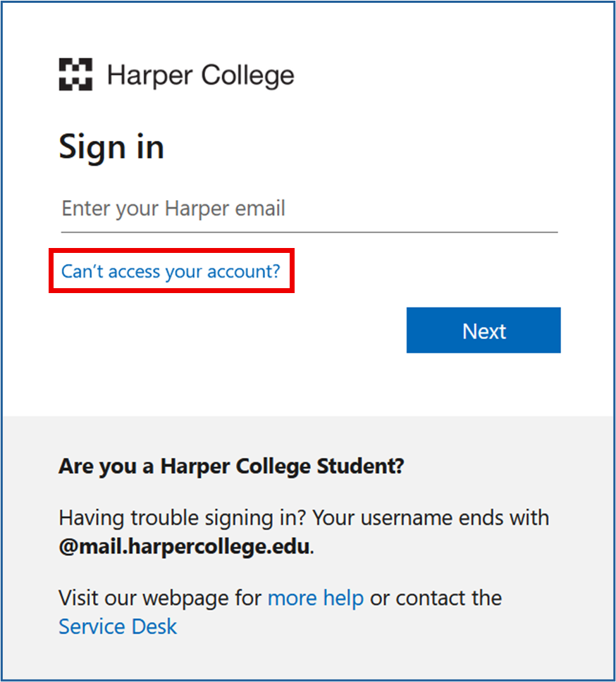The height and width of the screenshot is (682, 616).
Task: Click the Having trouble signing in sentence
Action: [x=183, y=518]
